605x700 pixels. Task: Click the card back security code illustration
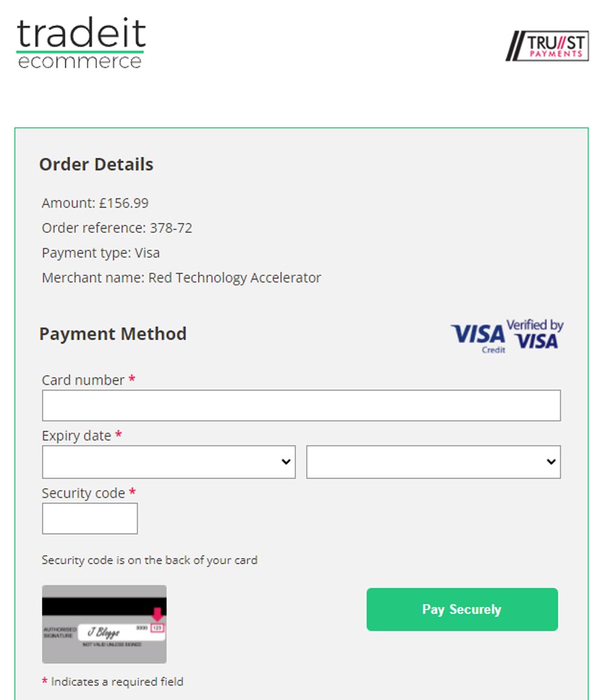104,624
